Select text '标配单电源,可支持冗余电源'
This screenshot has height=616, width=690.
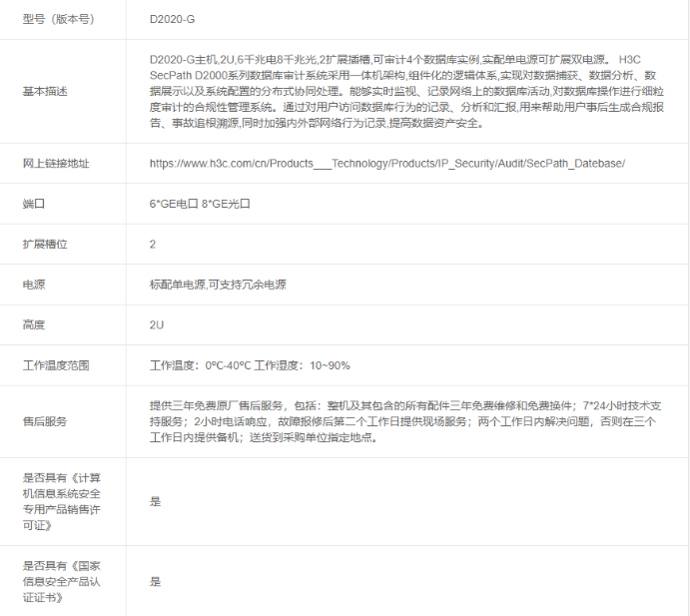[218, 285]
